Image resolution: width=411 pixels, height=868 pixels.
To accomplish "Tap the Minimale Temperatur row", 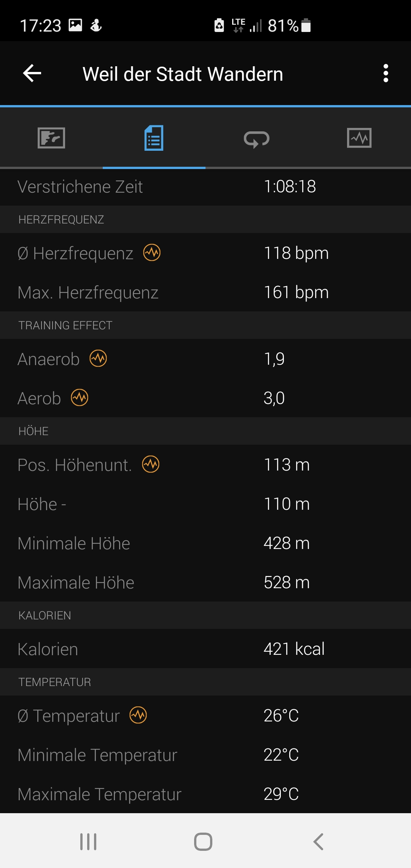I will (x=205, y=755).
